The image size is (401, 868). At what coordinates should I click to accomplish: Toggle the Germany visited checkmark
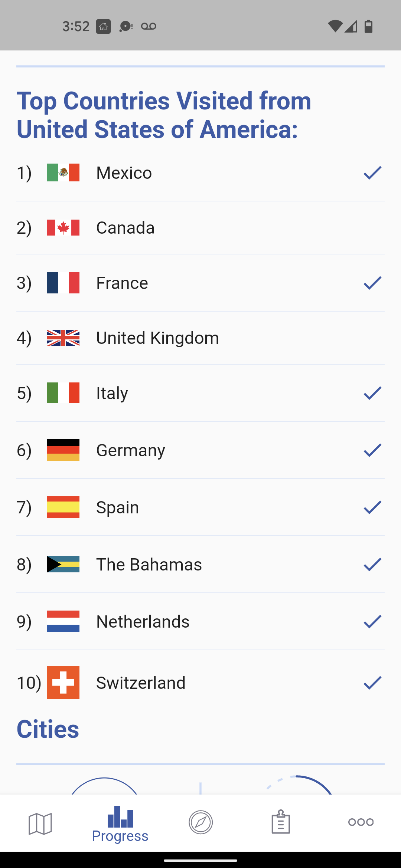372,450
